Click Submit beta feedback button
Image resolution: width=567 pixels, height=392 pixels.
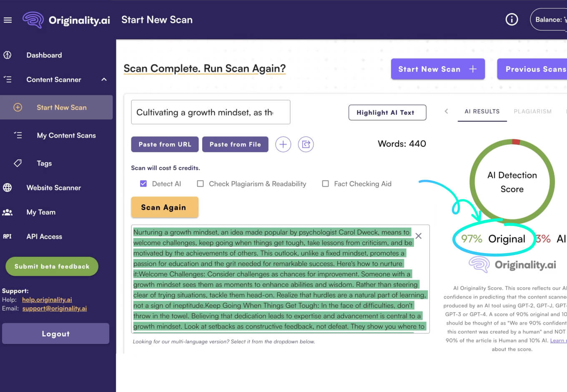click(52, 266)
